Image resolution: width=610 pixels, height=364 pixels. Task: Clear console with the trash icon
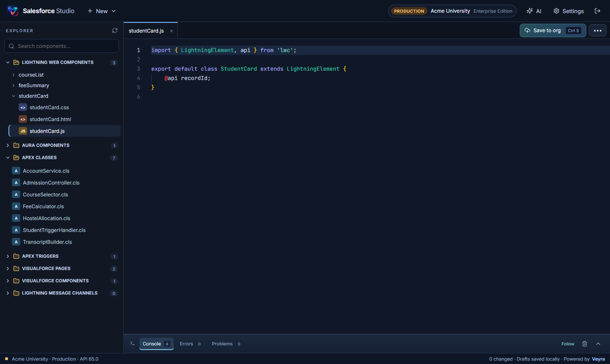[x=585, y=344]
